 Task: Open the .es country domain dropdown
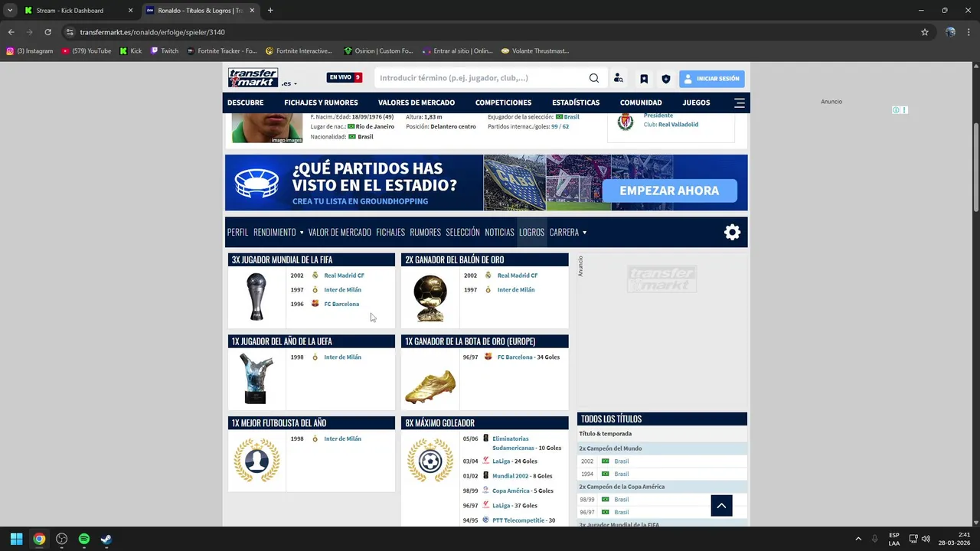[289, 83]
